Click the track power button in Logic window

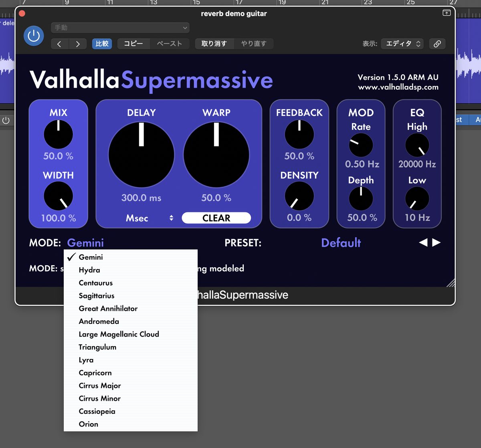6,120
